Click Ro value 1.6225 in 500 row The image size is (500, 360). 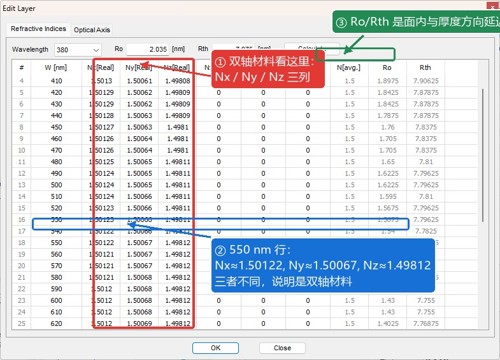coord(388,185)
